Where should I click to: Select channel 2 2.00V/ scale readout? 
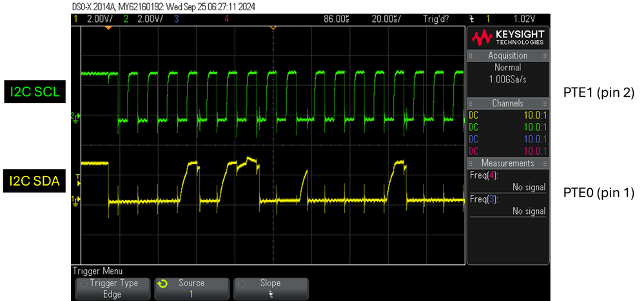(x=150, y=19)
